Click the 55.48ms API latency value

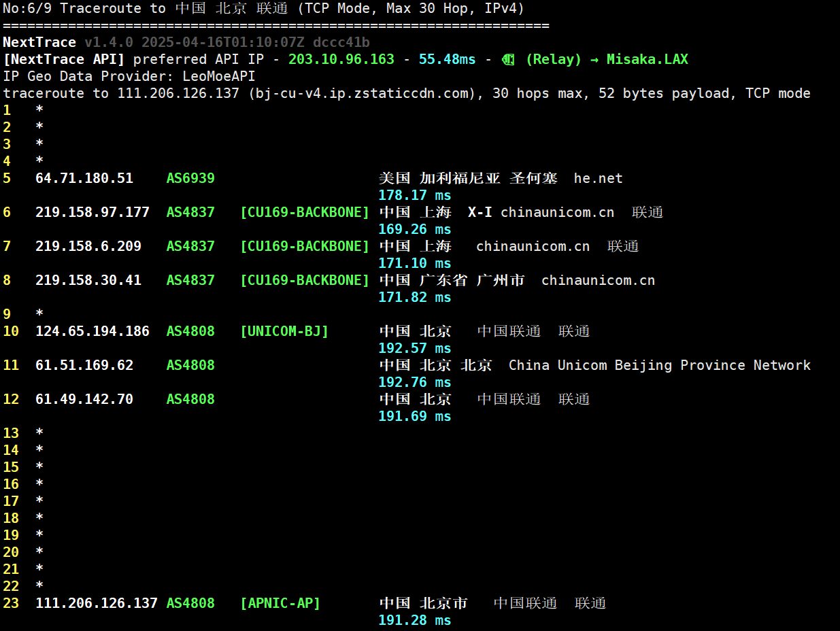[447, 59]
